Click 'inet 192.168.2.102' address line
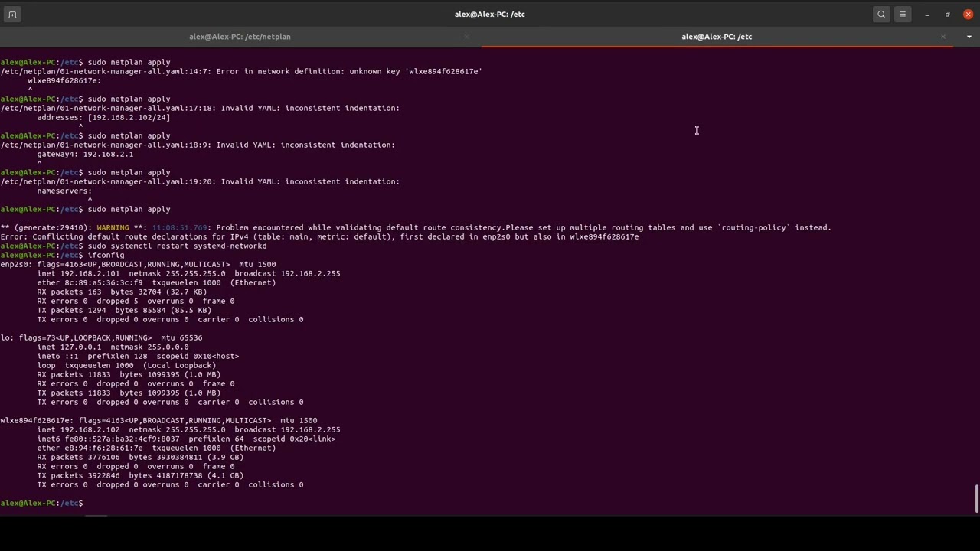The image size is (980, 551). coord(188,429)
